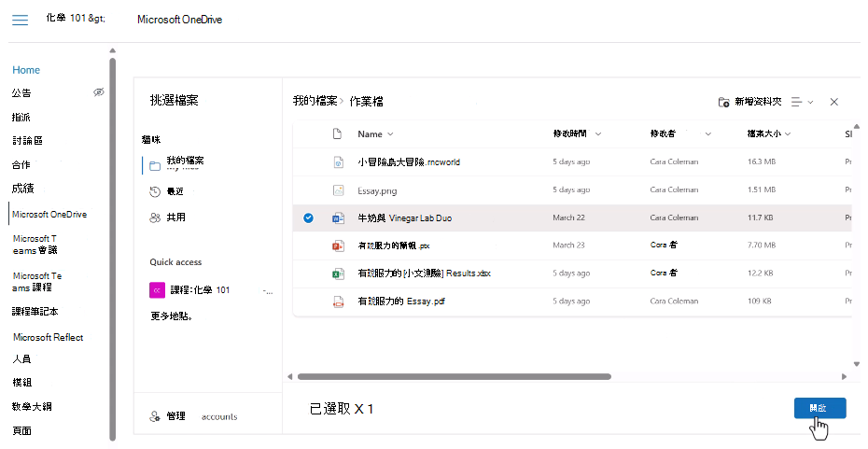
Task: Click the PowerPoint icon for 有說服力的簡報
Action: (x=338, y=246)
